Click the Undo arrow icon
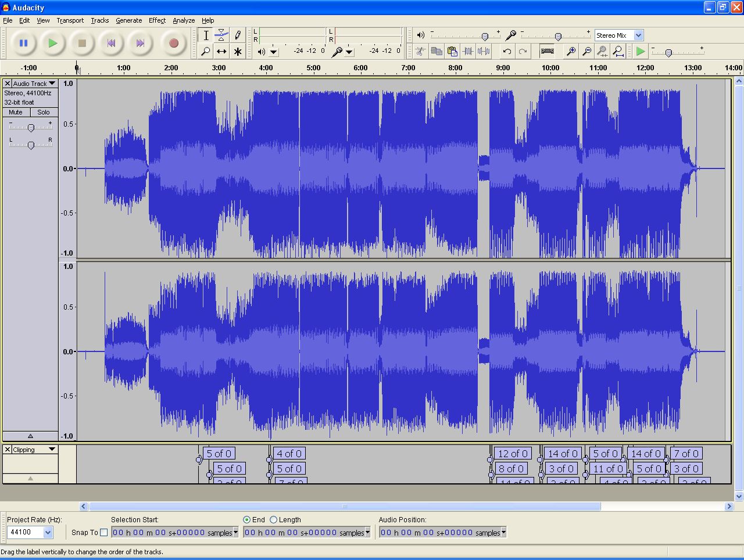The image size is (744, 560). click(x=507, y=52)
